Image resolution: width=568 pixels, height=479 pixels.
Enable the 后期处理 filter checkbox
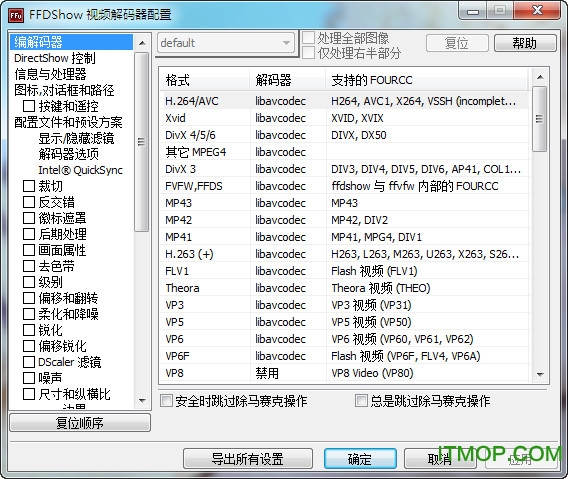click(29, 234)
